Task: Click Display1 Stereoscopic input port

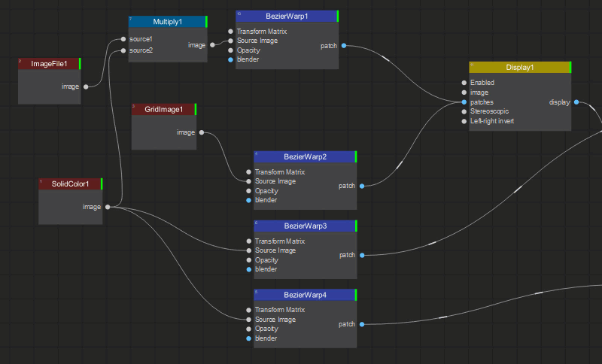Action: click(464, 111)
